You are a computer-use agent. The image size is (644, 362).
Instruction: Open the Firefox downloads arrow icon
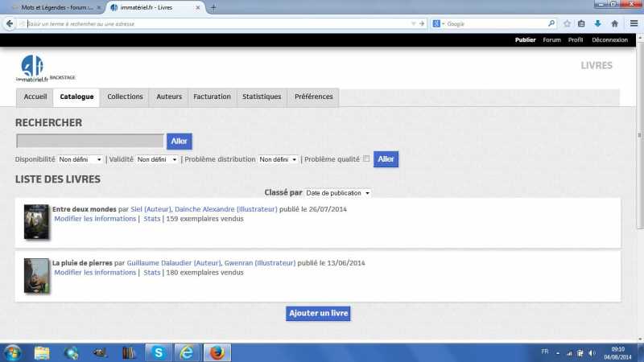[597, 23]
